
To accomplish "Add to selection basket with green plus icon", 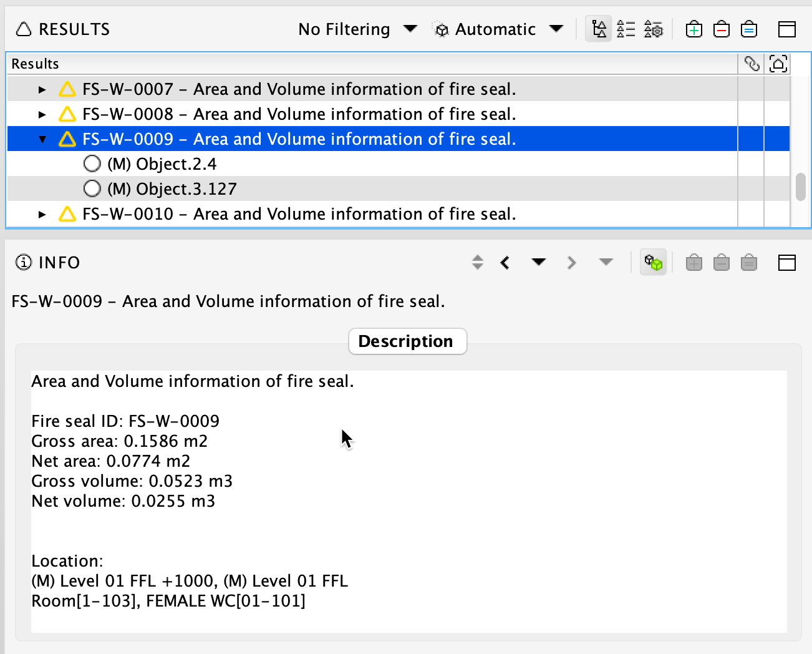I will coord(694,29).
